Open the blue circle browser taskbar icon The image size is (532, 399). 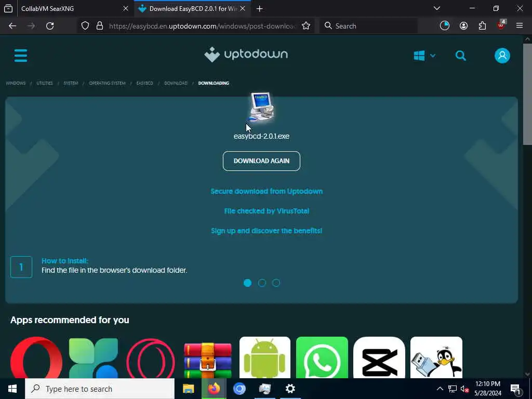240,389
